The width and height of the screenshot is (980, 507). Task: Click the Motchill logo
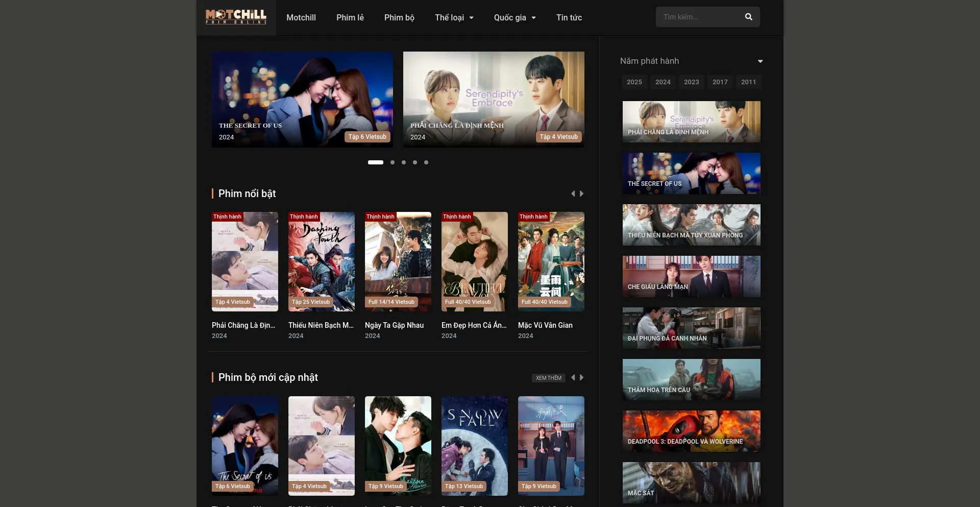pyautogui.click(x=236, y=17)
